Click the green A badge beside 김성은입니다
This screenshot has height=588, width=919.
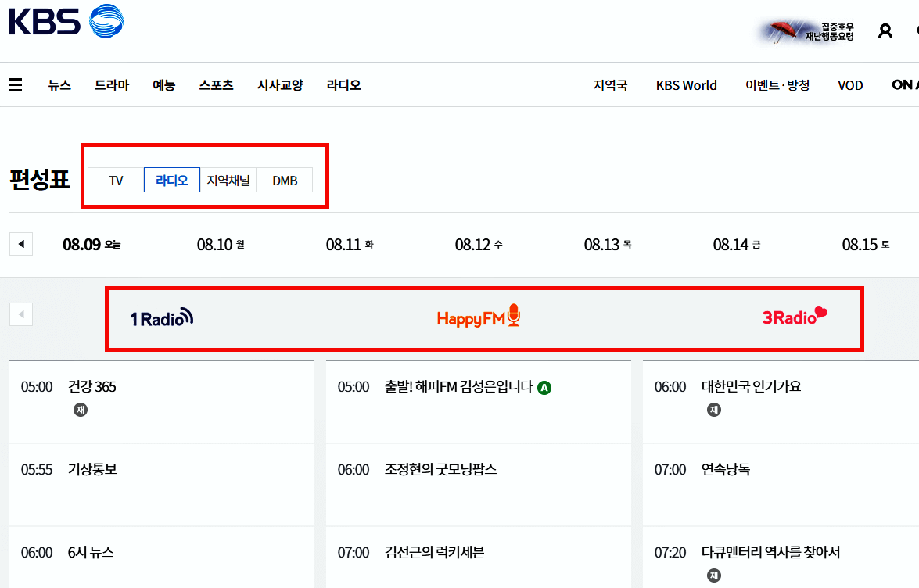pos(544,388)
